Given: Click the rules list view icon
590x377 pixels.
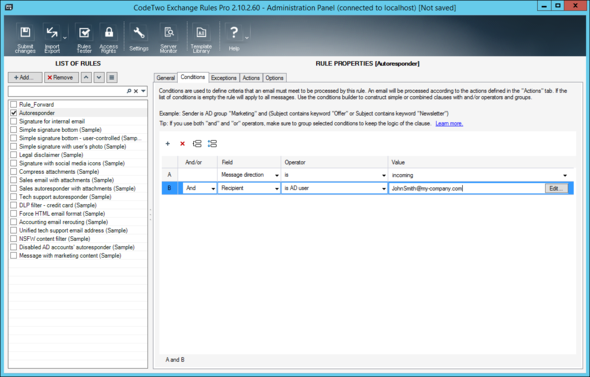Looking at the screenshot, I should click(x=112, y=78).
